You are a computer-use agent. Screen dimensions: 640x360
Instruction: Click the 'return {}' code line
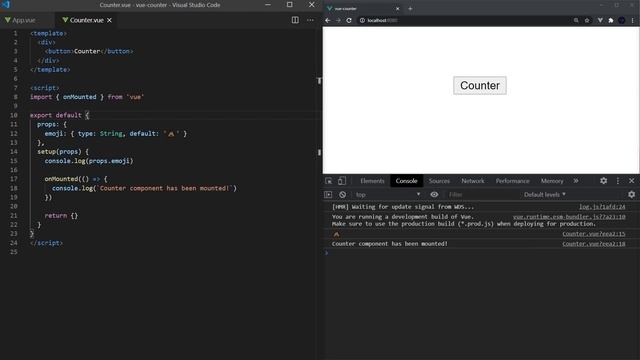pyautogui.click(x=61, y=216)
